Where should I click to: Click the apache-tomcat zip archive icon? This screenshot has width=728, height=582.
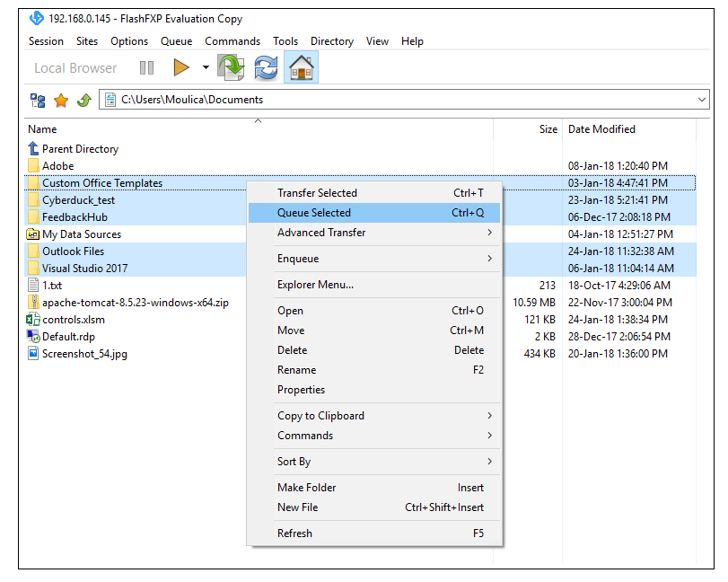click(x=33, y=303)
